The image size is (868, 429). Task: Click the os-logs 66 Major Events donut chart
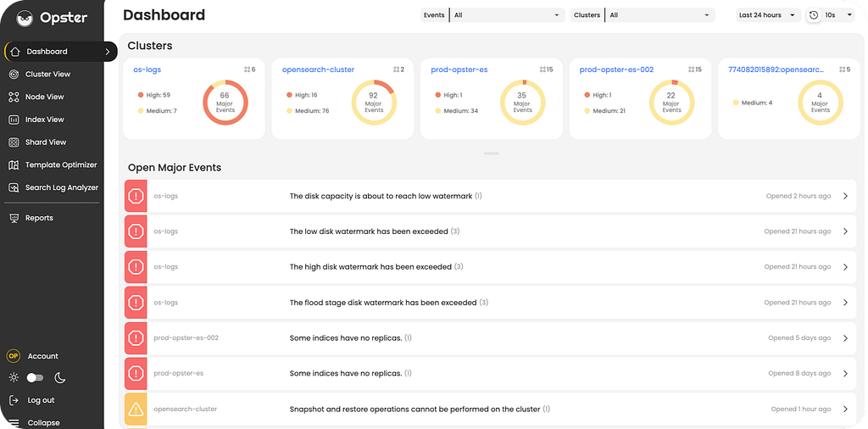(x=225, y=103)
